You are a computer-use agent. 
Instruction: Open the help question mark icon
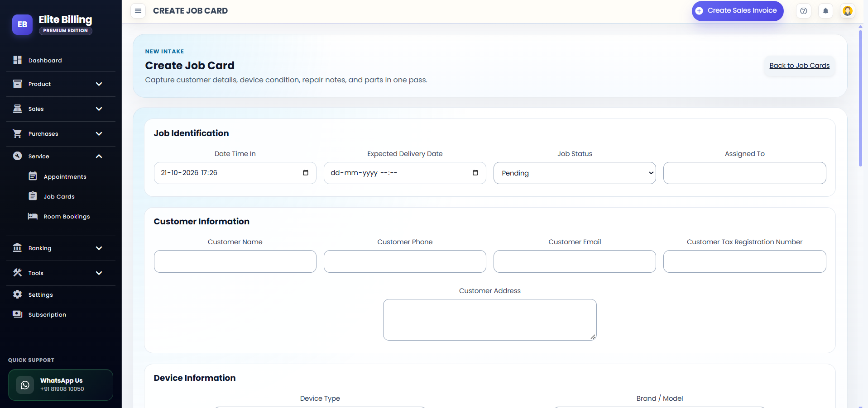(804, 11)
